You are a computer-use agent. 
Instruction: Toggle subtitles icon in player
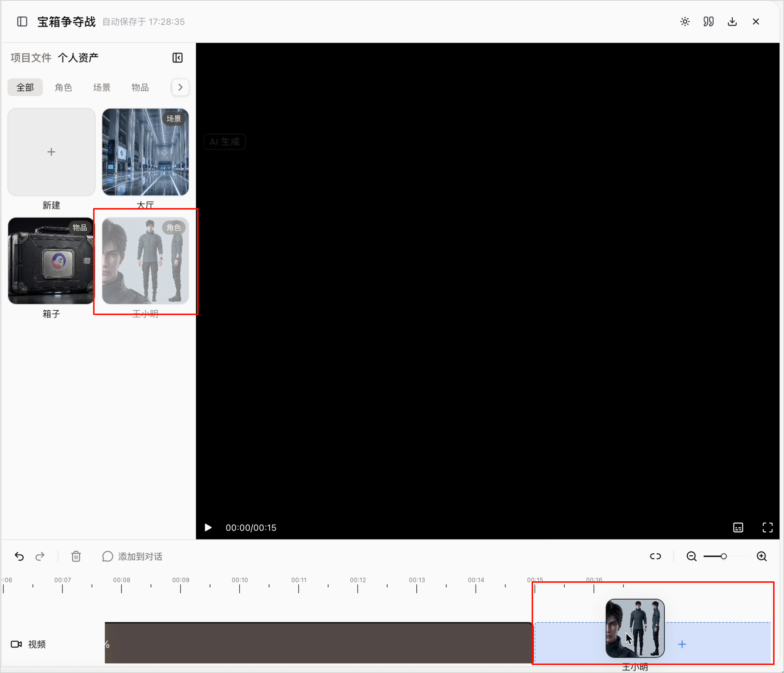(738, 527)
